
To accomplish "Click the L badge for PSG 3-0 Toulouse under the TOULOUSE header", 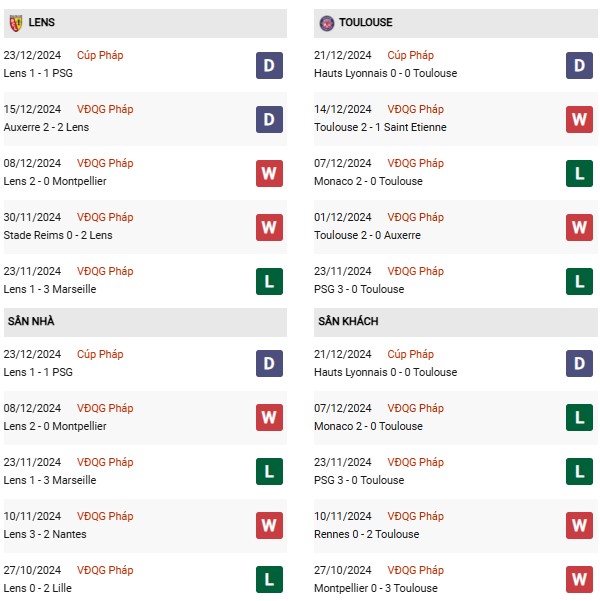I will pos(579,281).
